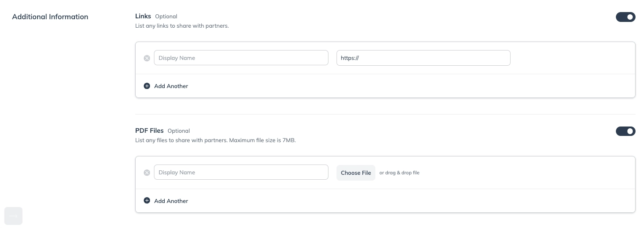The image size is (644, 228).
Task: Click the plus icon under the PDF file row
Action: click(147, 201)
